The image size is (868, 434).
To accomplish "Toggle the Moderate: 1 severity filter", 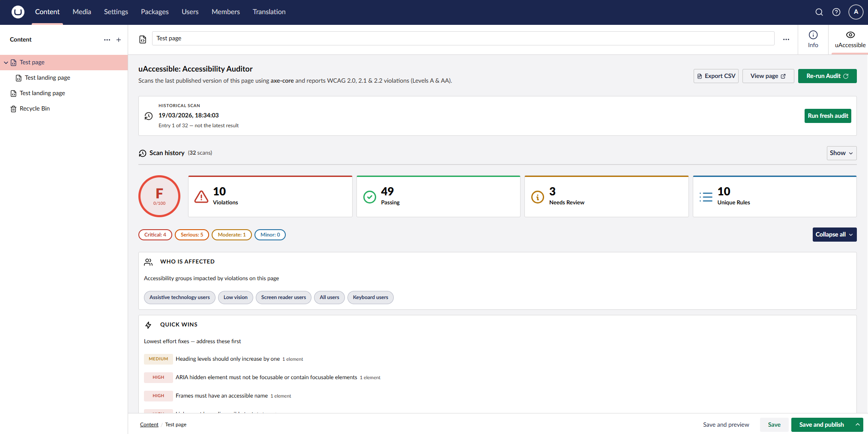I will pos(231,235).
